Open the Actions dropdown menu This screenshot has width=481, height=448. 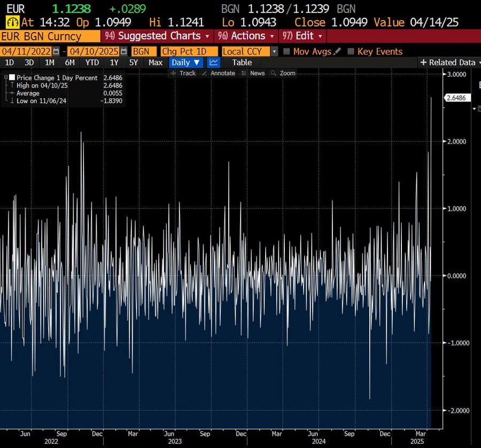(x=246, y=36)
